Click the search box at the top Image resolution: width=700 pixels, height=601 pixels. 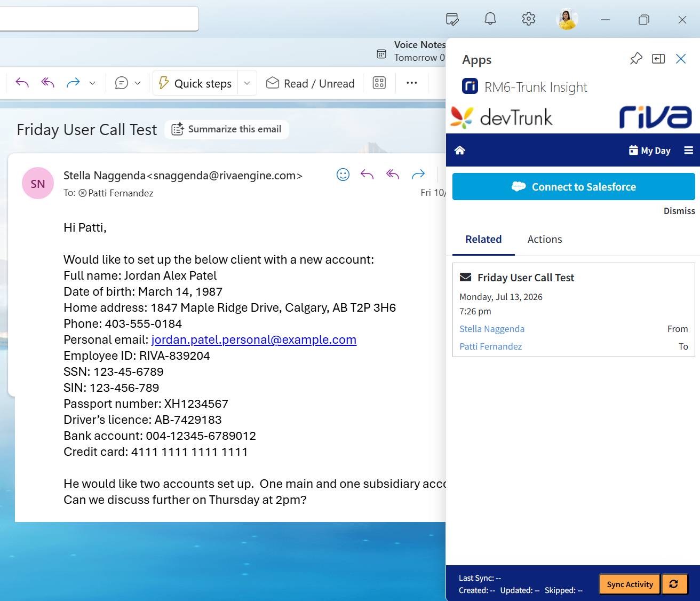click(99, 19)
